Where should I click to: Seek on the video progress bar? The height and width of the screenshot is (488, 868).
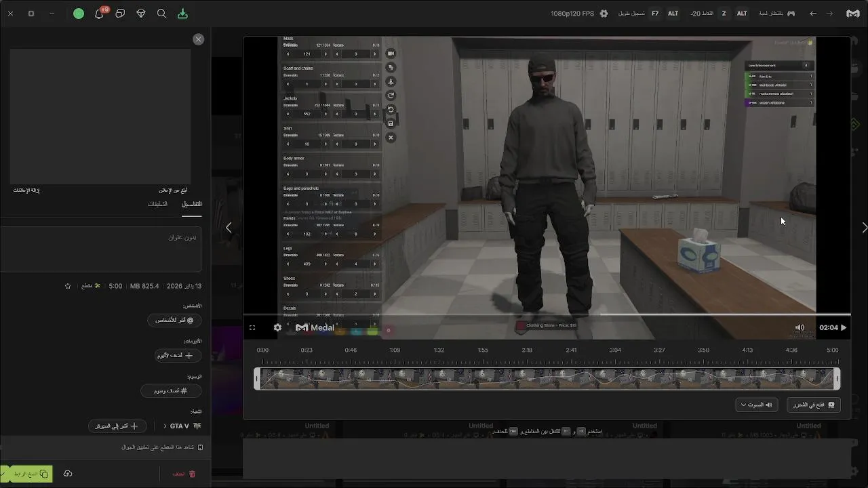pos(547,314)
